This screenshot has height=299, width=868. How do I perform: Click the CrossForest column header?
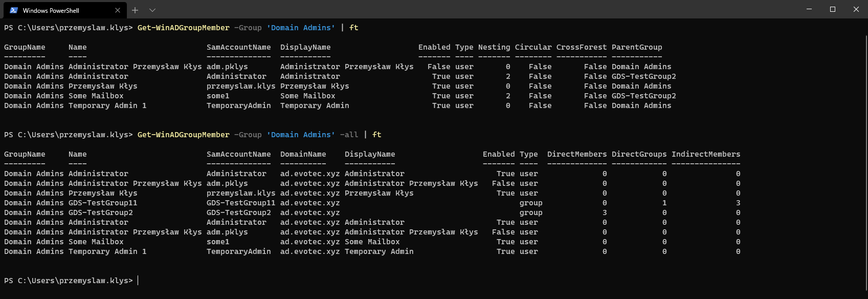pos(582,47)
